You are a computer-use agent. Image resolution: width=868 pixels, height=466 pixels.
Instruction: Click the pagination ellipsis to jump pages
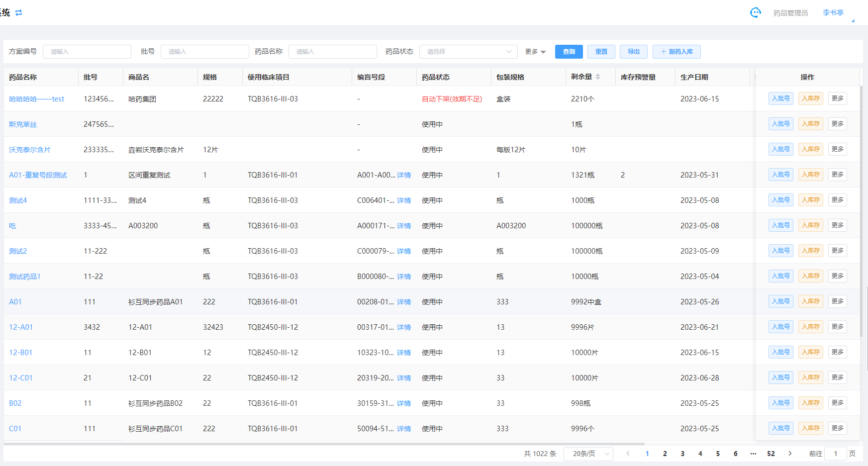[x=753, y=454]
